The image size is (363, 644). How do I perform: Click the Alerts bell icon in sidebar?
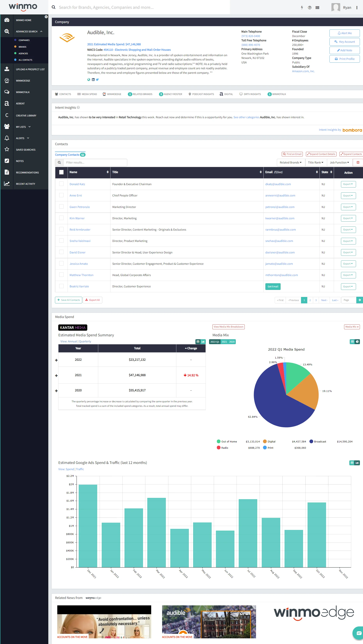click(x=7, y=138)
